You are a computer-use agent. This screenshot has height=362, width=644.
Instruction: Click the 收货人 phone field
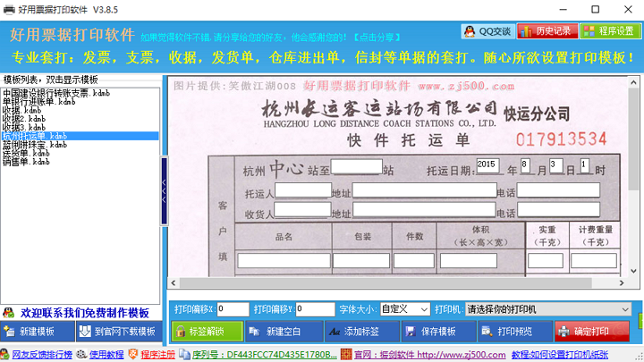(558, 210)
